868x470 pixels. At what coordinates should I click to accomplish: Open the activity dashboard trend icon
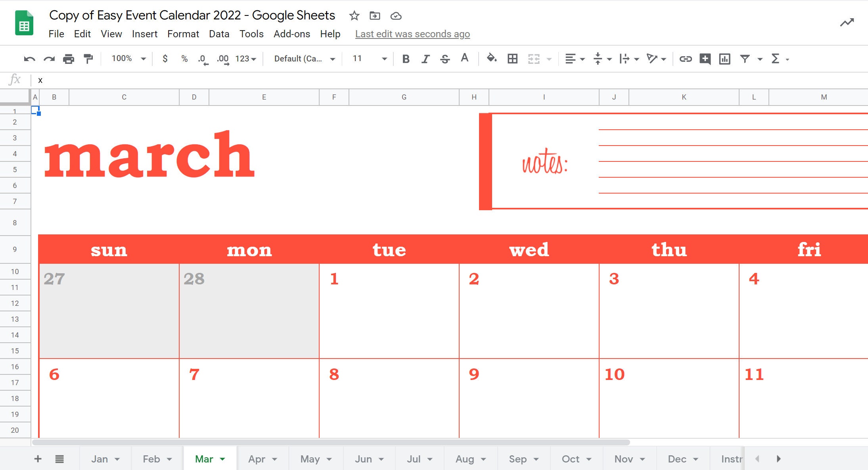tap(847, 23)
